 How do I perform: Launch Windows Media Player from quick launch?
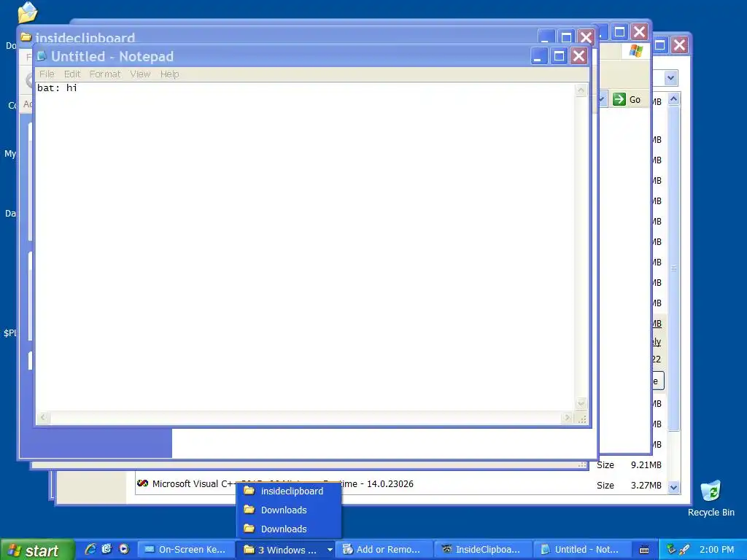[x=124, y=549]
